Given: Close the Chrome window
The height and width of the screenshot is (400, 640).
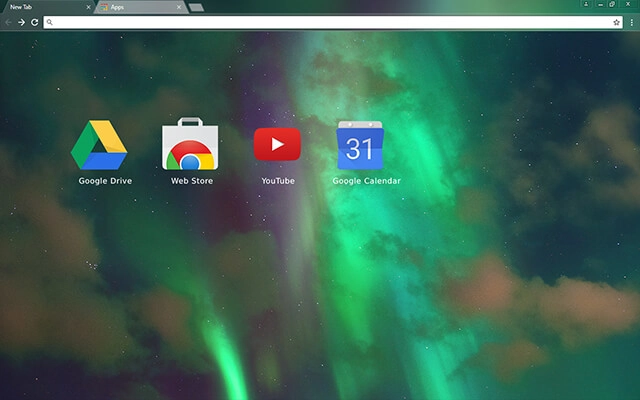Looking at the screenshot, I should [628, 4].
